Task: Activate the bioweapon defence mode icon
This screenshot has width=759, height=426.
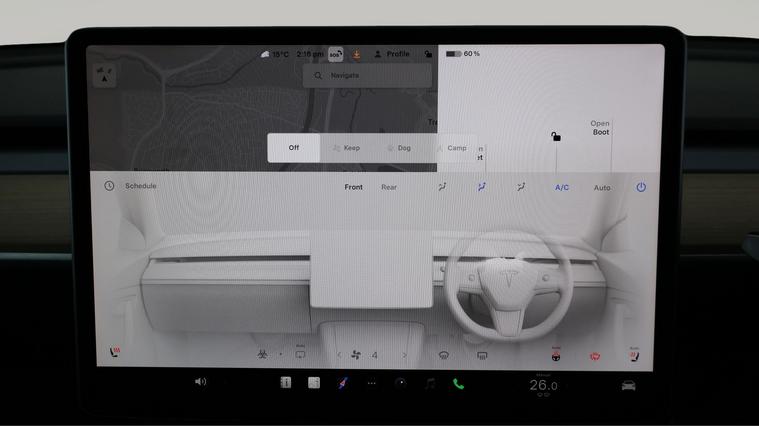Action: [x=263, y=355]
